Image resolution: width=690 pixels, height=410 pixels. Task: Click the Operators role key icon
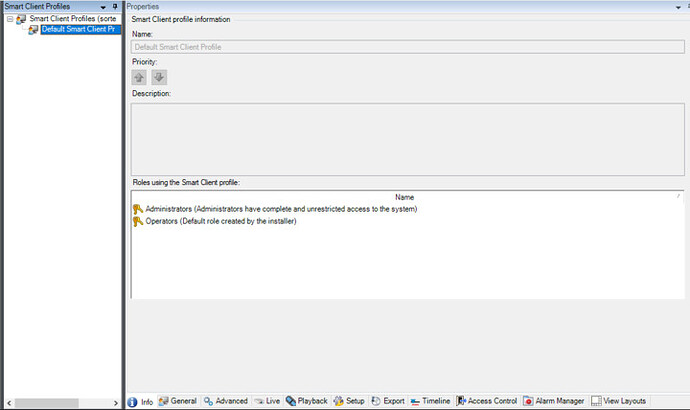(x=138, y=221)
